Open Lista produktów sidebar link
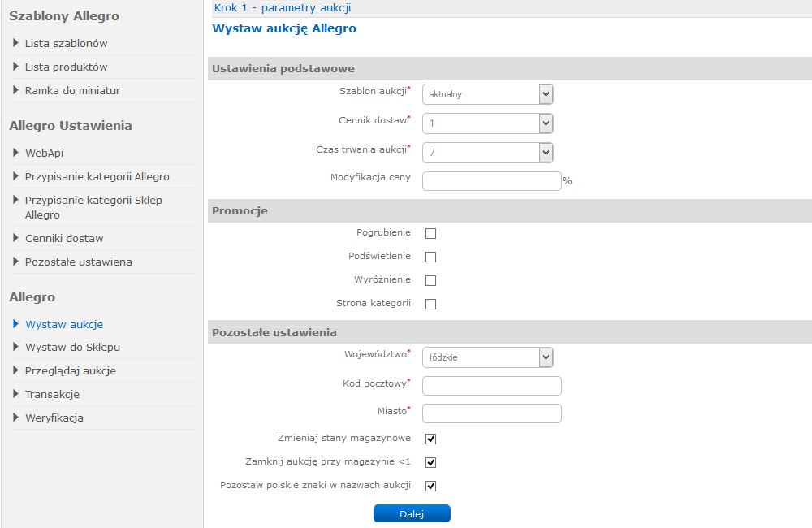Viewport: 812px width, 528px height. (67, 67)
